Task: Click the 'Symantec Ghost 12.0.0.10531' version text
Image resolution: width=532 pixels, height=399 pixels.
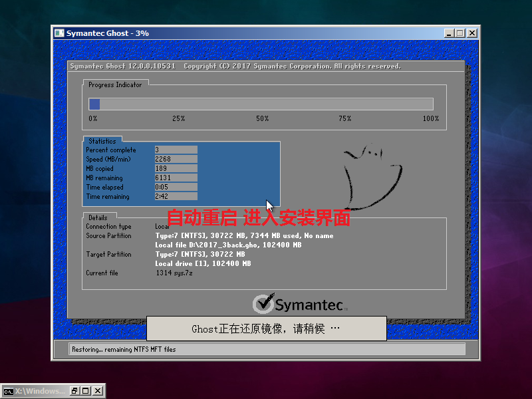Action: (x=123, y=66)
